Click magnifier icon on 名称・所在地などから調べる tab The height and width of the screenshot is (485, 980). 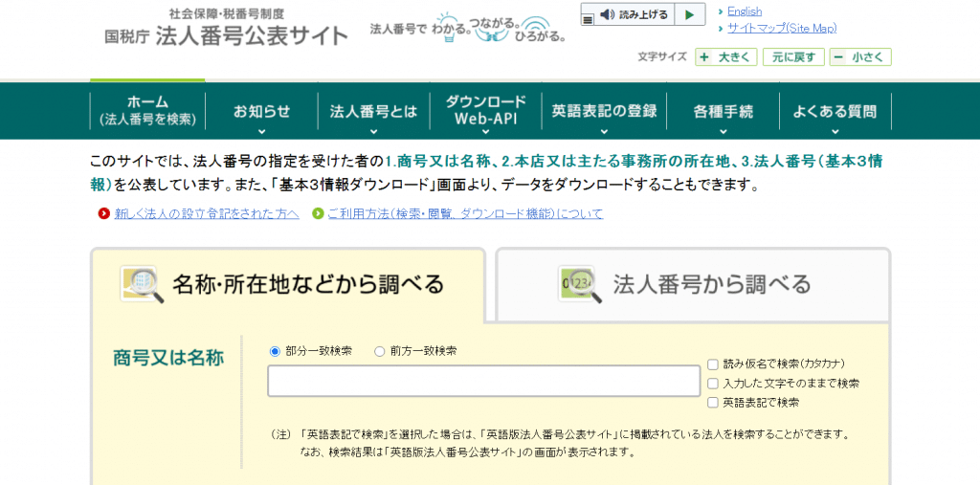pos(142,284)
